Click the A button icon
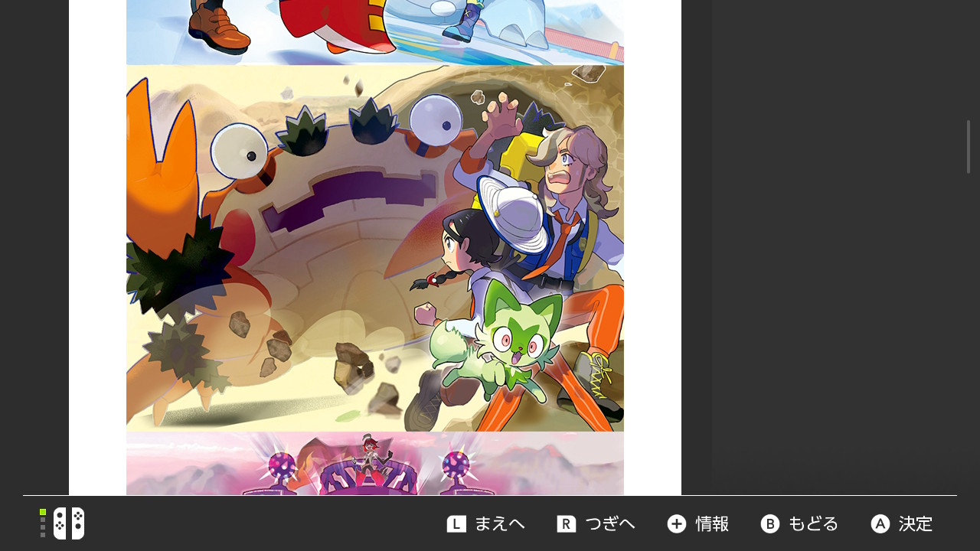980x551 pixels. click(x=880, y=524)
